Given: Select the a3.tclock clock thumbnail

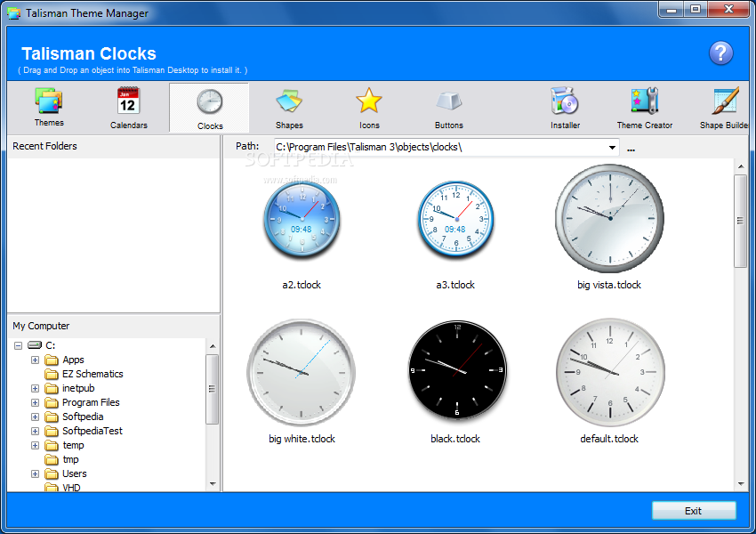Looking at the screenshot, I should pyautogui.click(x=455, y=220).
